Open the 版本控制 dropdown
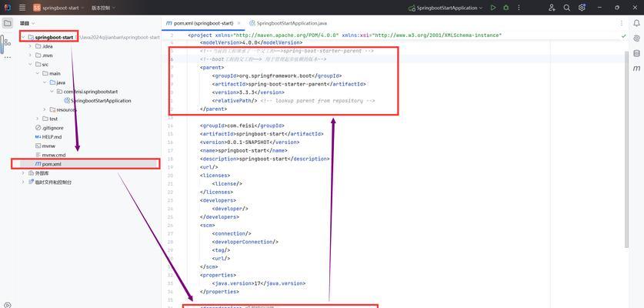Viewport: 644px width, 308px height. tap(103, 8)
